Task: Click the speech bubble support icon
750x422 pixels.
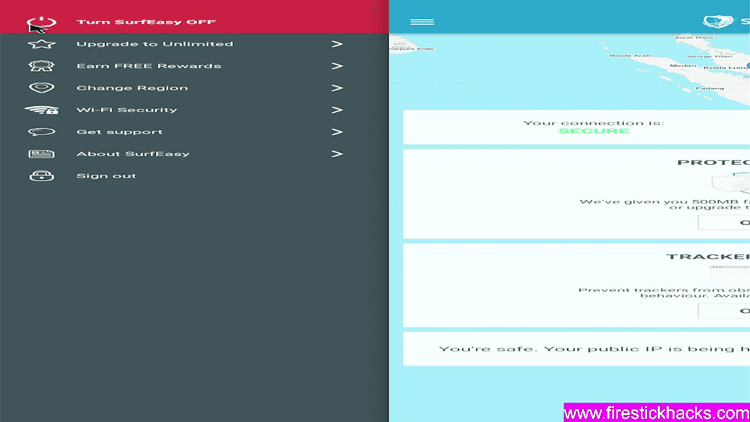Action: (42, 132)
